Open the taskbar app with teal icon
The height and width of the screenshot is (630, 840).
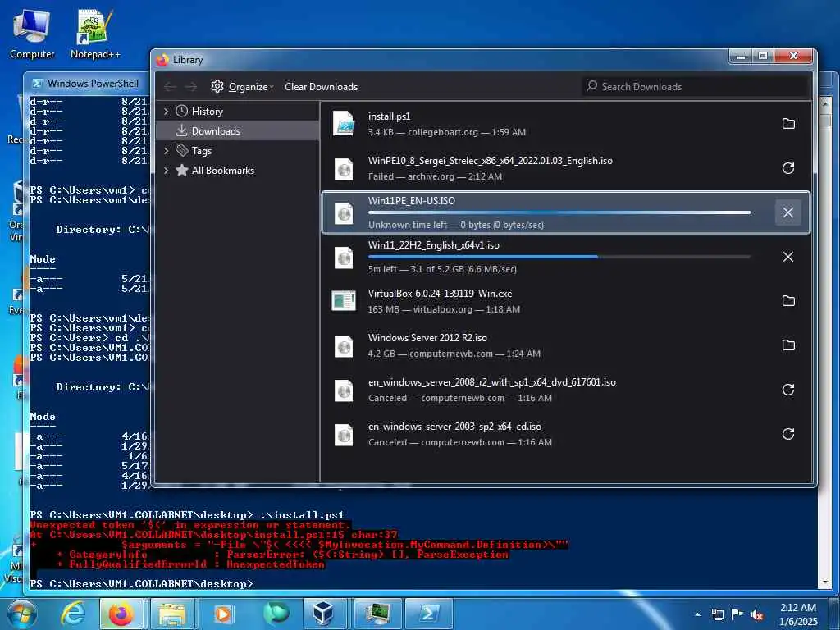(276, 614)
